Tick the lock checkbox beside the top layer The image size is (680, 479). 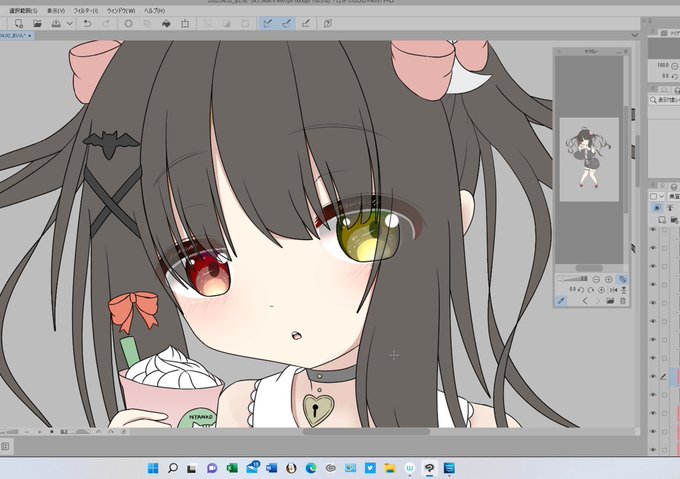(664, 230)
